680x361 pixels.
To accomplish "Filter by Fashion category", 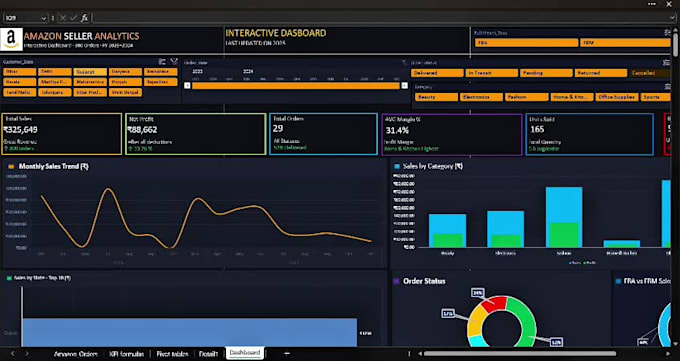I will pos(526,97).
